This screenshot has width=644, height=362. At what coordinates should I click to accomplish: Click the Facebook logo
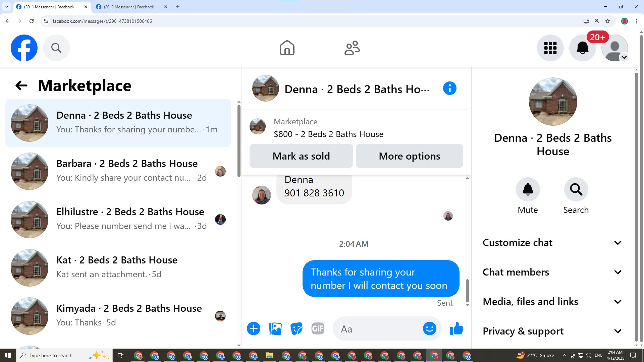point(24,48)
